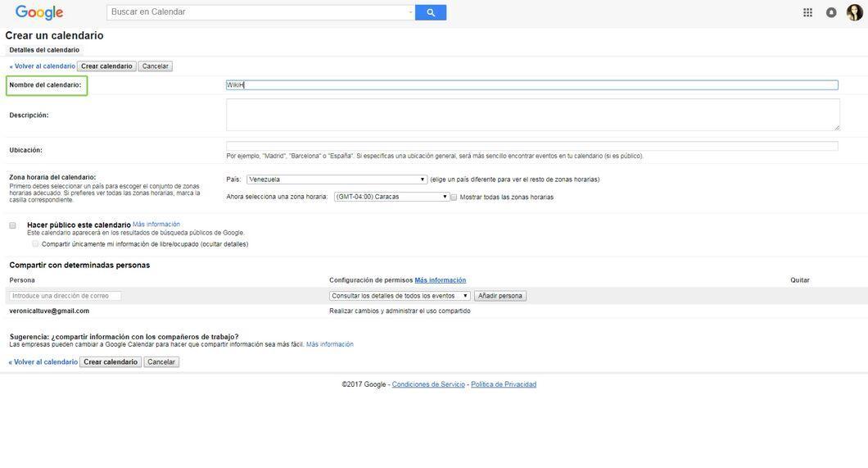
Task: Open 'Política de Privacidad' footer link
Action: 504,384
